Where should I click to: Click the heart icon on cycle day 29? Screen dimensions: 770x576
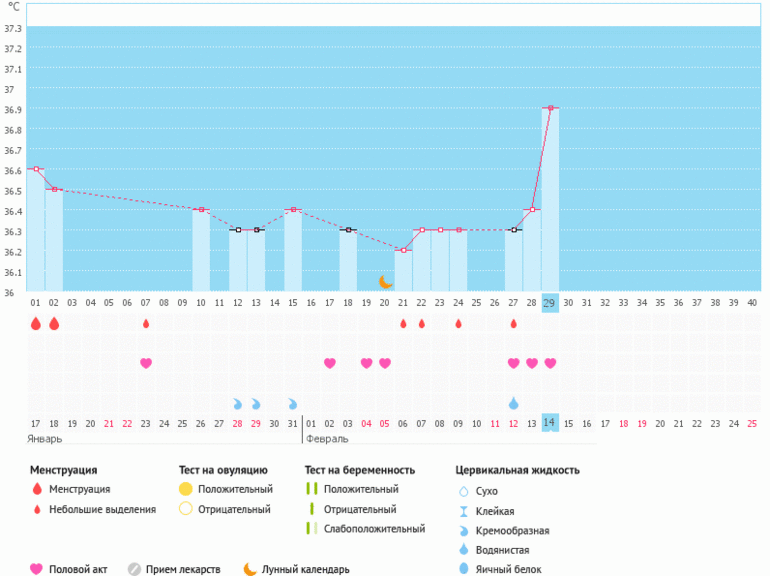coord(550,363)
